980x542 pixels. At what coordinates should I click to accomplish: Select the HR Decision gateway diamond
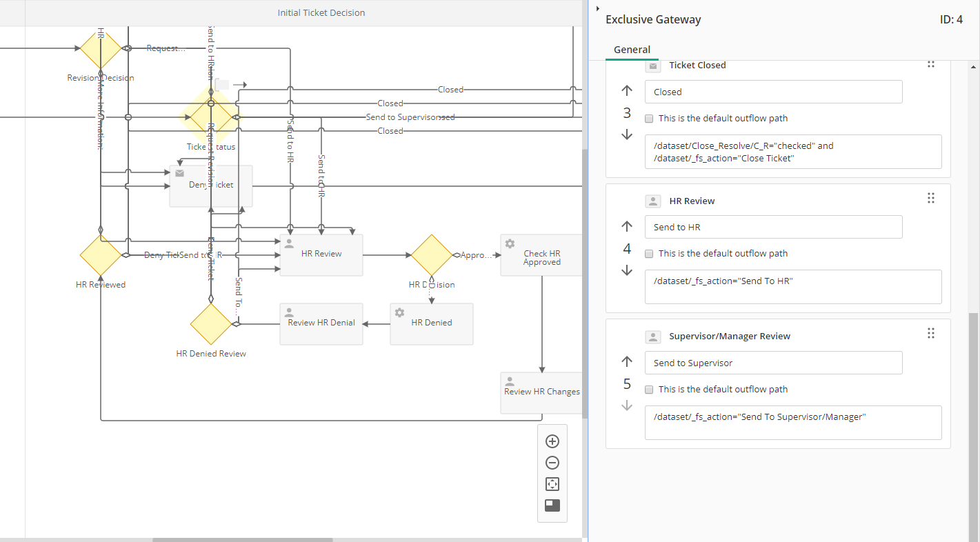point(431,255)
